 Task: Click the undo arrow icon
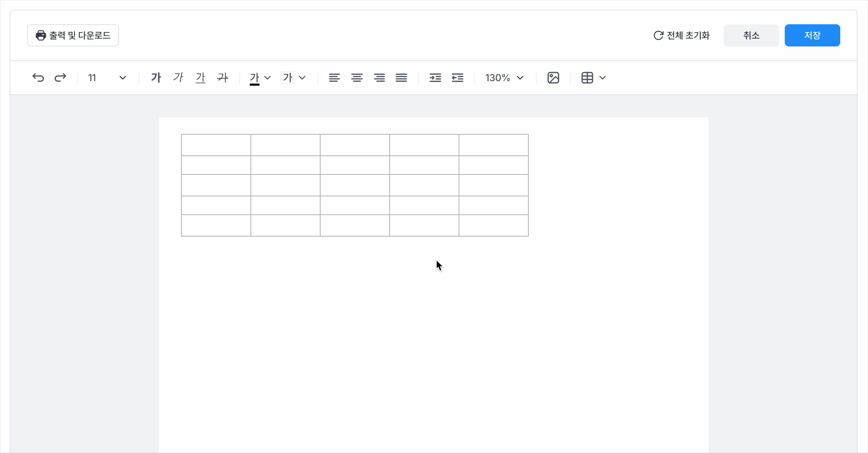point(38,78)
